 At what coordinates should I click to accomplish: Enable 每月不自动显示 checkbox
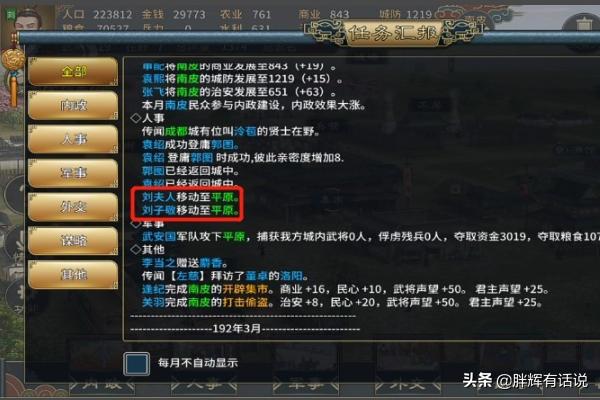coord(136,363)
